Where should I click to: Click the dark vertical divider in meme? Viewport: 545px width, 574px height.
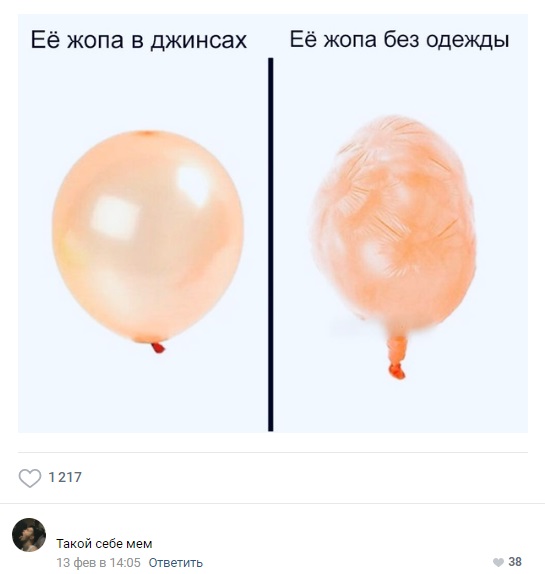click(270, 244)
